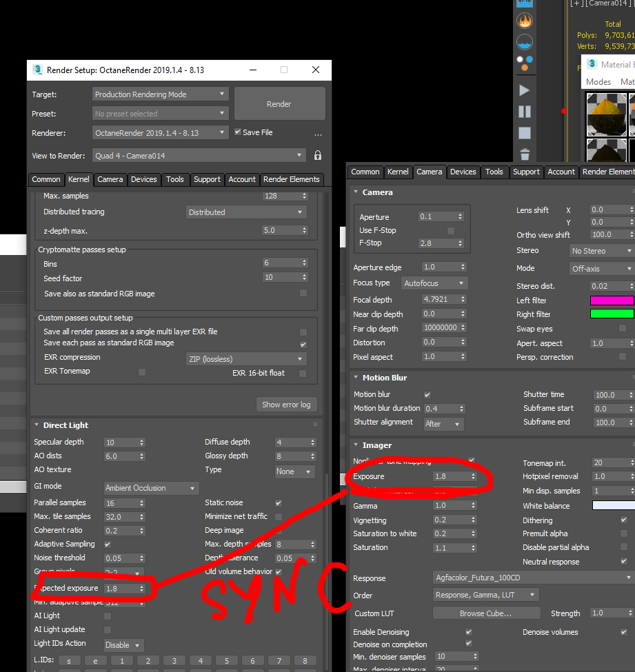
Task: Open the Distributed tracing dropdown
Action: click(x=245, y=212)
